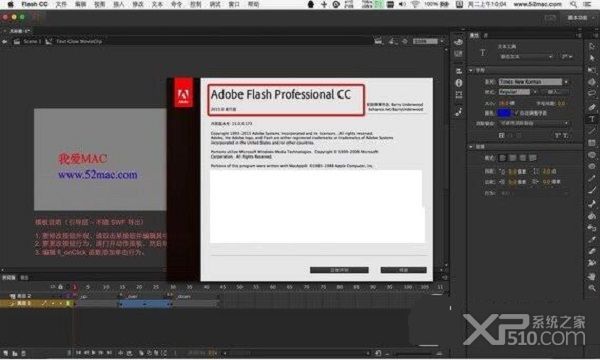This screenshot has height=360, width=600.
Task: Select the Text (T) tool in Tools panel
Action: pos(592,119)
